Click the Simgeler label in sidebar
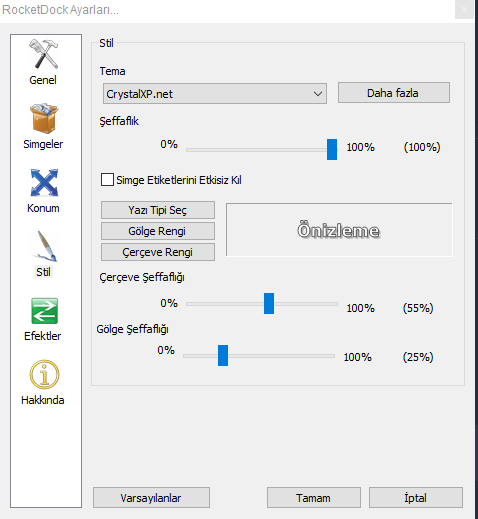The height and width of the screenshot is (519, 478). [43, 144]
